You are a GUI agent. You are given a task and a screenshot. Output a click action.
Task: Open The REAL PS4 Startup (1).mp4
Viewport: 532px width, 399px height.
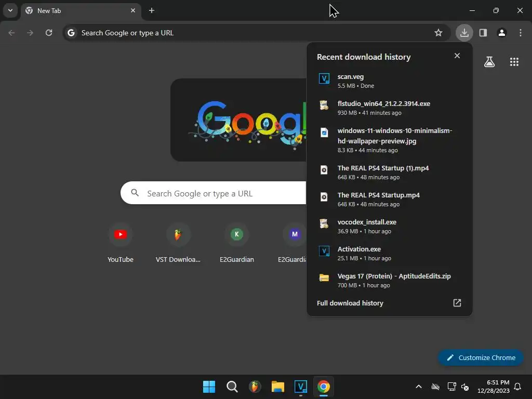click(x=390, y=172)
